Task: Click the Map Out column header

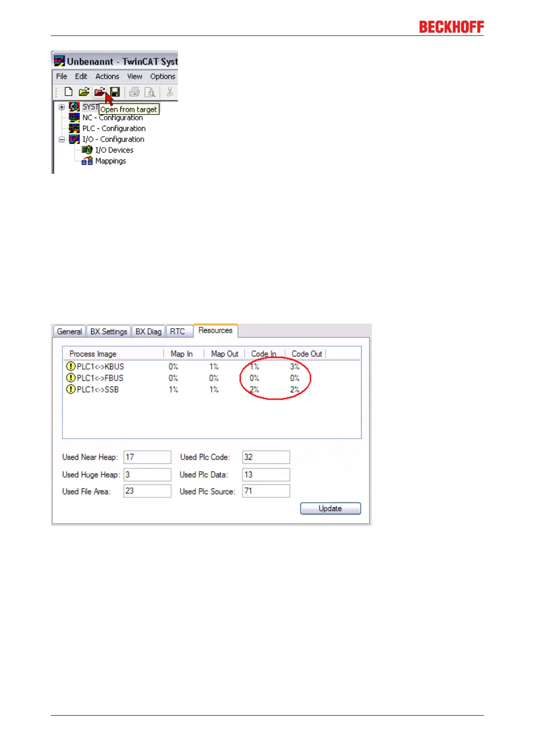Action: 225,354
